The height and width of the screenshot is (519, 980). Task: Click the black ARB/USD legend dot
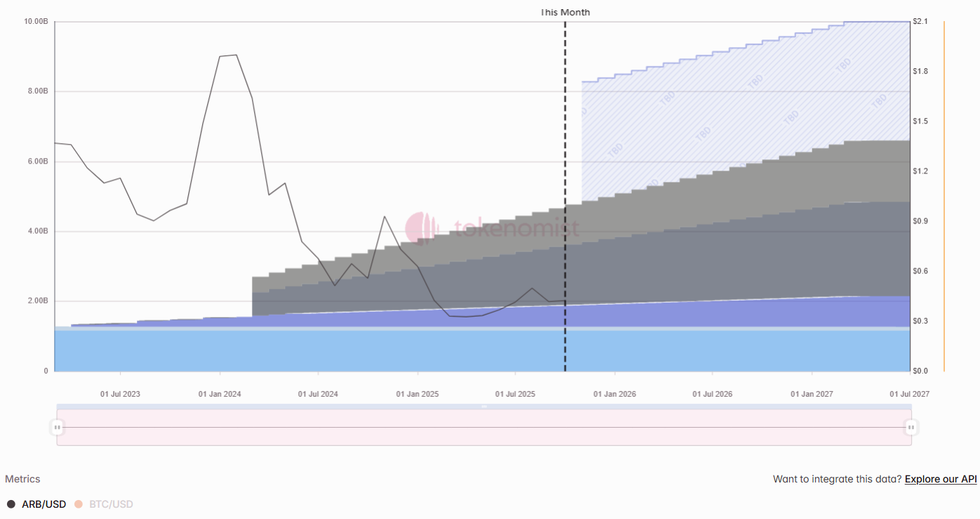(x=12, y=504)
